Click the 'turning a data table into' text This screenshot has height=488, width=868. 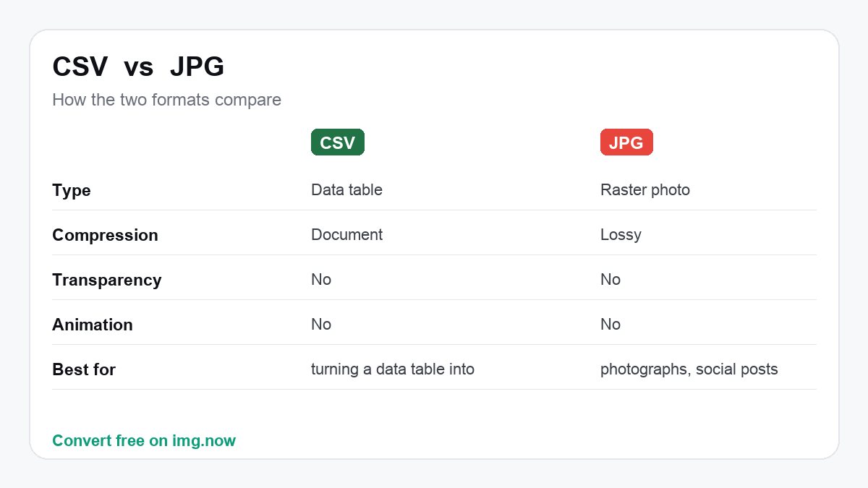pyautogui.click(x=393, y=369)
